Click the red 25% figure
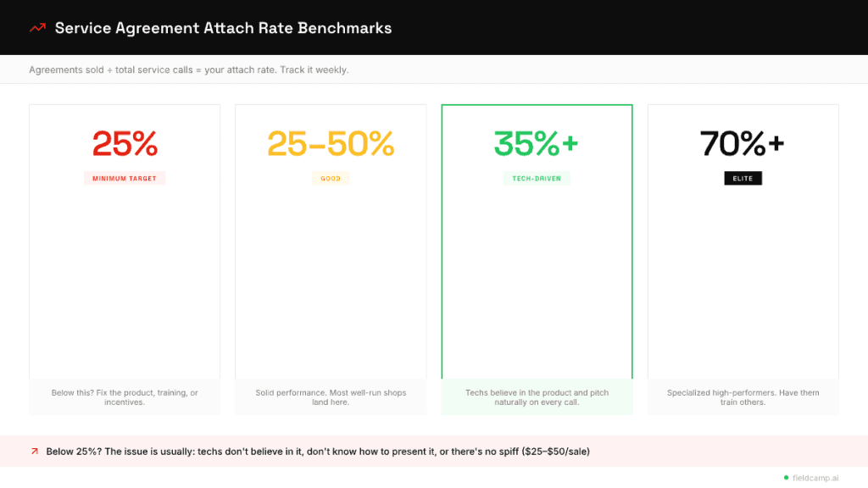Image resolution: width=868 pixels, height=488 pixels. point(125,144)
